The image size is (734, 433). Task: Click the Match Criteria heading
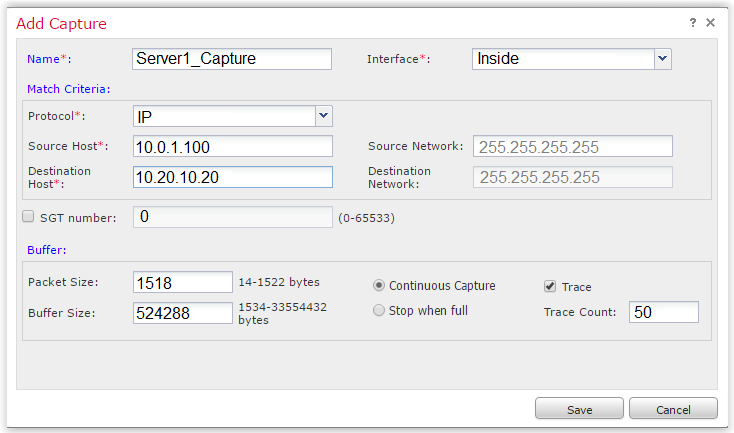(x=68, y=89)
